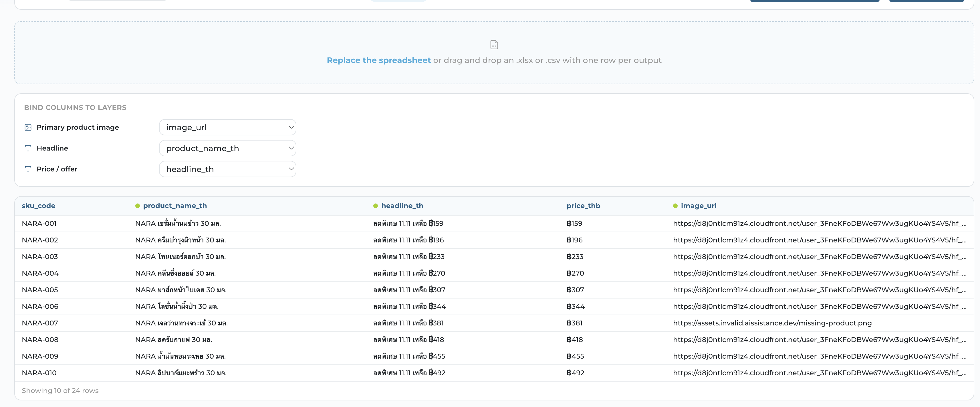Click the Headline text layer icon
This screenshot has width=980, height=407.
point(28,149)
